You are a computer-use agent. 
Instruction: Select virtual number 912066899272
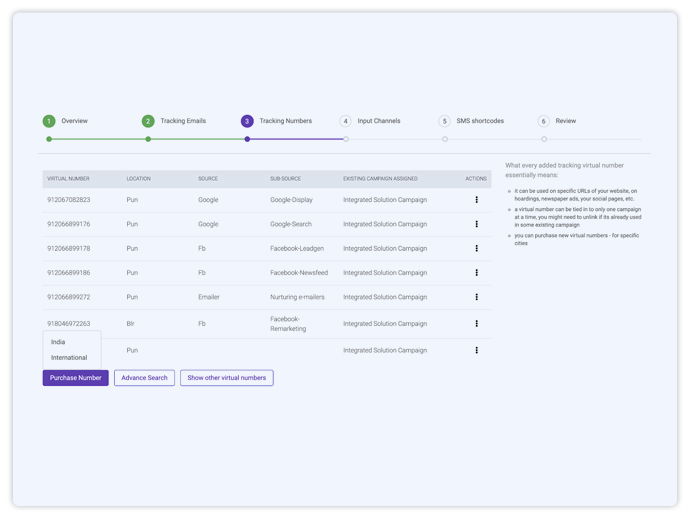(x=69, y=297)
